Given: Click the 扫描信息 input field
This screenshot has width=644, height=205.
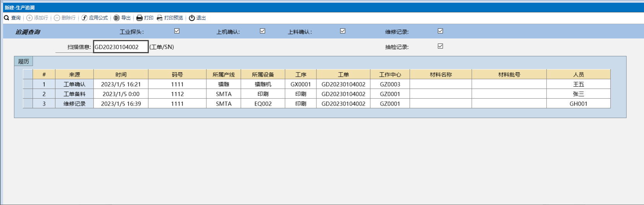Looking at the screenshot, I should [121, 47].
